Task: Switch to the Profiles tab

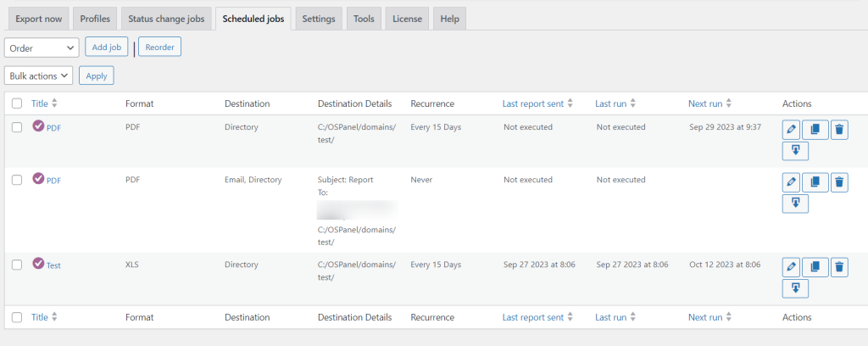Action: click(x=95, y=19)
